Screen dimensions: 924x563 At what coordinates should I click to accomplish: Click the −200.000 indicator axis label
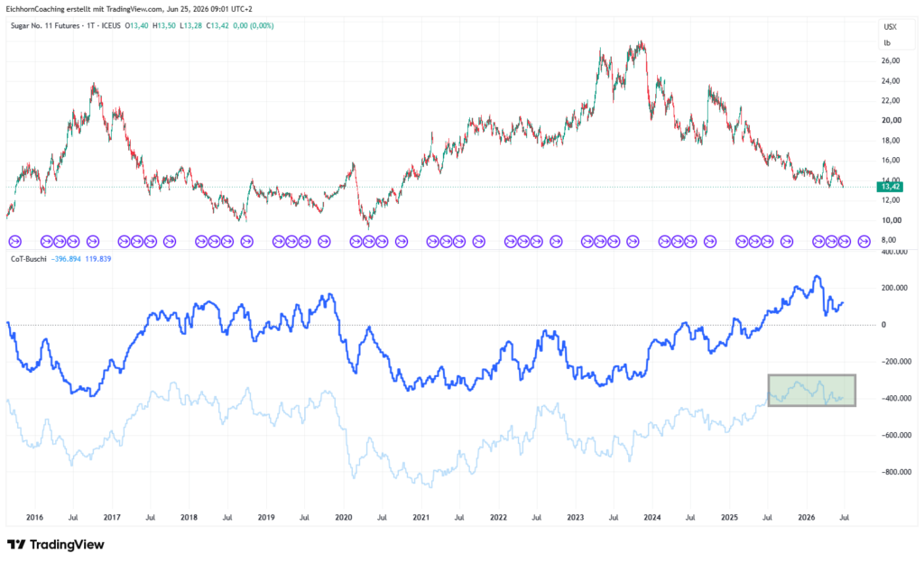(x=896, y=362)
